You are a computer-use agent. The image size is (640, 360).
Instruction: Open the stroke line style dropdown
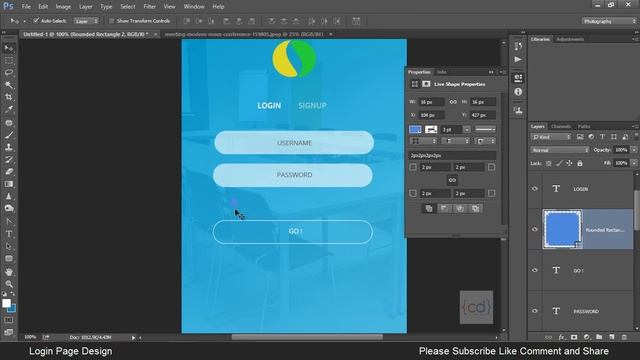[x=485, y=129]
